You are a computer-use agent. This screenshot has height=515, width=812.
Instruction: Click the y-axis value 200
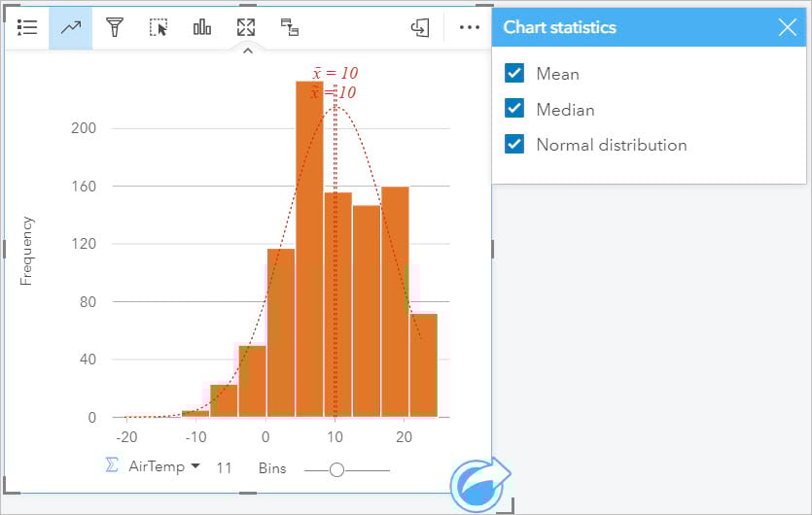tap(84, 128)
